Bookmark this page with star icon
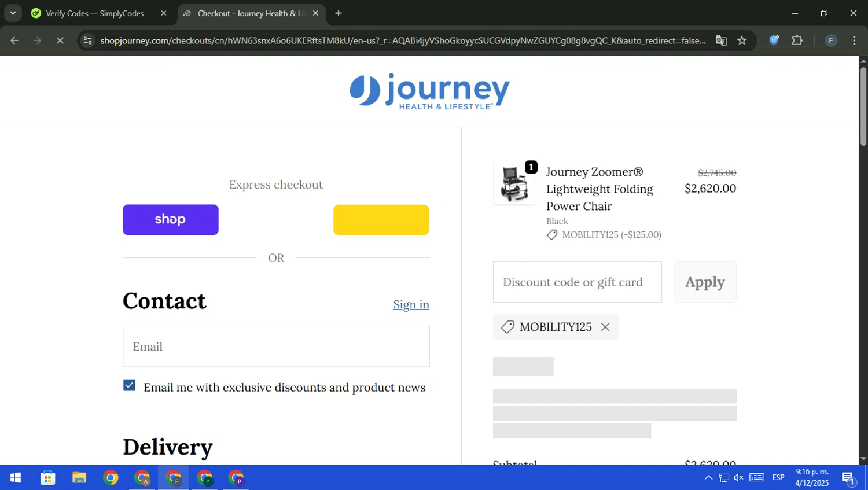868x490 pixels. pyautogui.click(x=742, y=40)
